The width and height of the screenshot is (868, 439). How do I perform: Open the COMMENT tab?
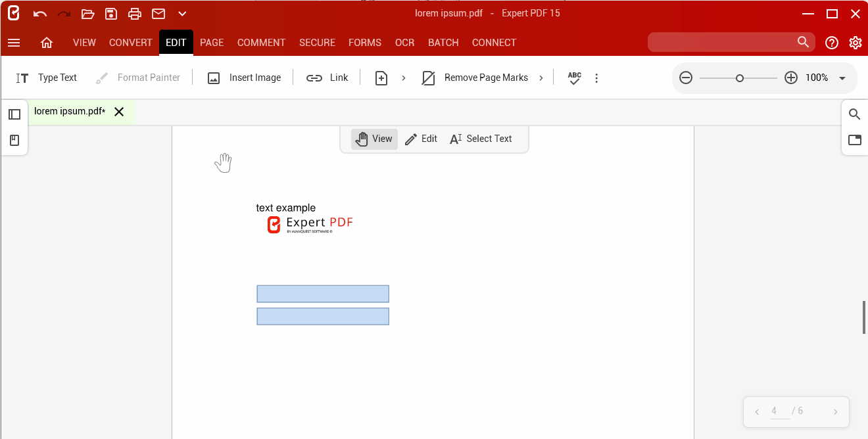261,43
